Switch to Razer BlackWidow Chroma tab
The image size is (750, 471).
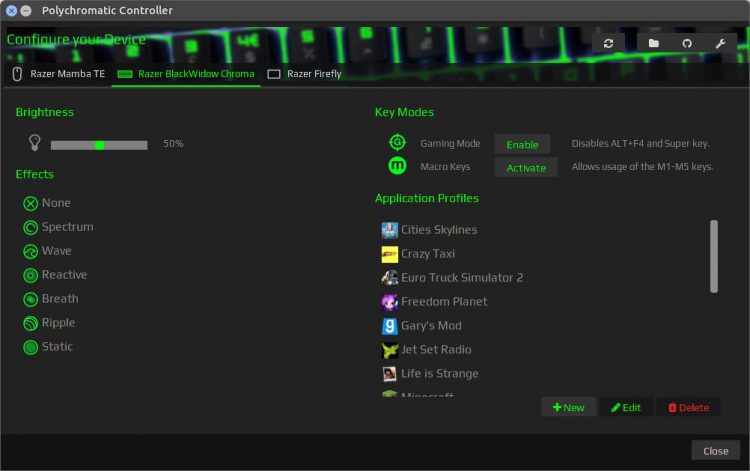(x=186, y=74)
